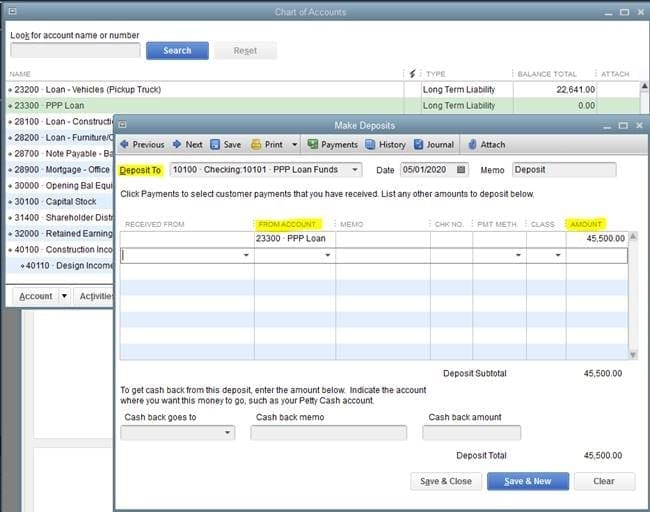The image size is (650, 512).
Task: Click the Cash back amount field
Action: [x=471, y=432]
